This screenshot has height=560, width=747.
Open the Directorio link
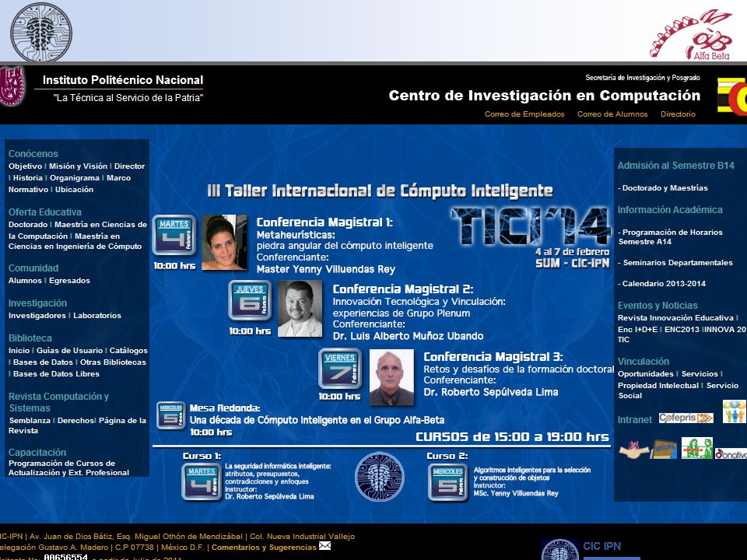click(x=678, y=114)
